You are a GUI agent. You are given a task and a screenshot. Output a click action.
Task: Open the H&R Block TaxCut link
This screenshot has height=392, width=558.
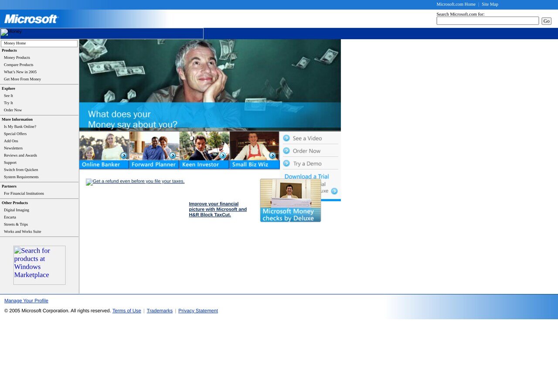(x=218, y=209)
